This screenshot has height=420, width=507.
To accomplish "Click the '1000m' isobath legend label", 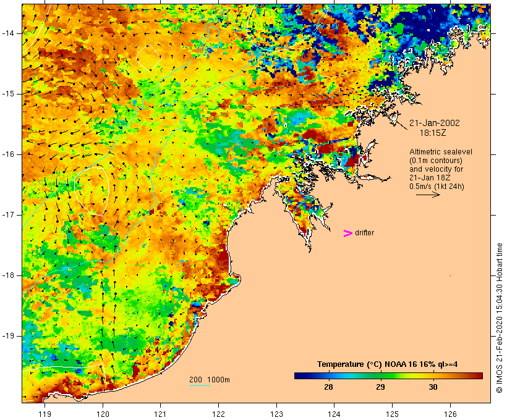I will click(x=218, y=380).
